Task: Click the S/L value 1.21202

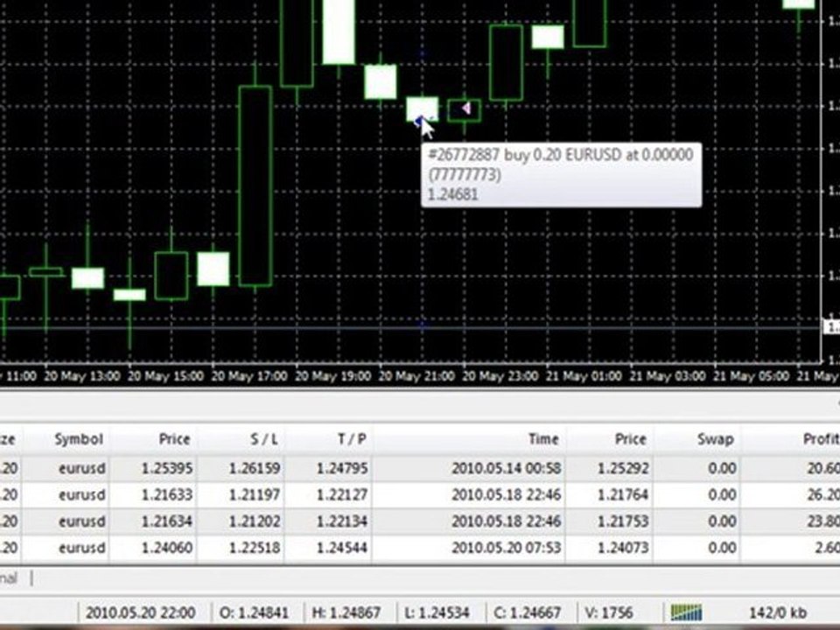Action: point(255,521)
